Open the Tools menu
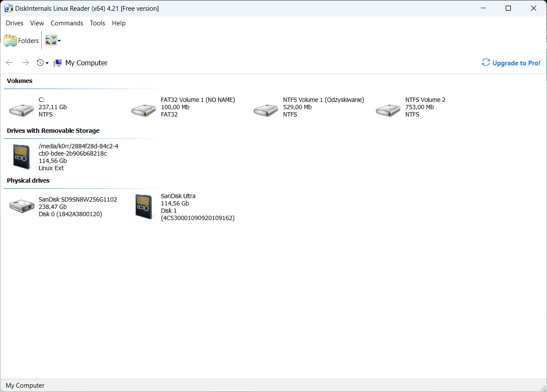The image size is (547, 392). click(97, 23)
